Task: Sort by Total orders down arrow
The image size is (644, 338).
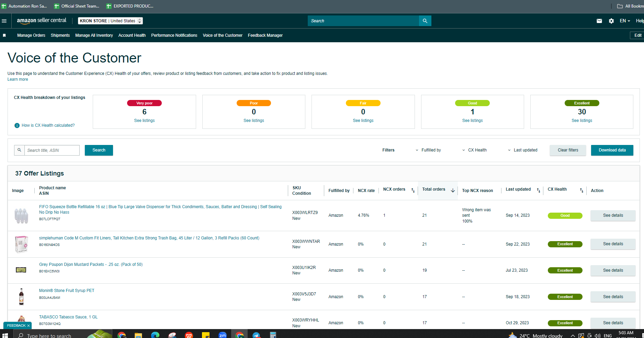Action: point(453,190)
